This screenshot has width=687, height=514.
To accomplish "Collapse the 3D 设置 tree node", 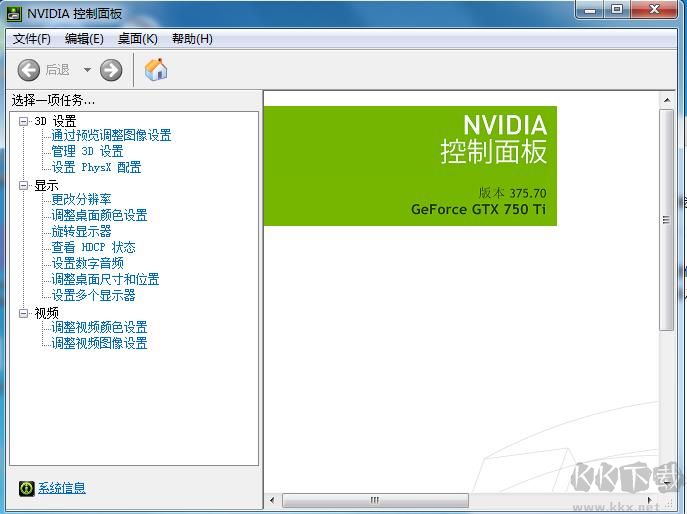I will pos(24,121).
